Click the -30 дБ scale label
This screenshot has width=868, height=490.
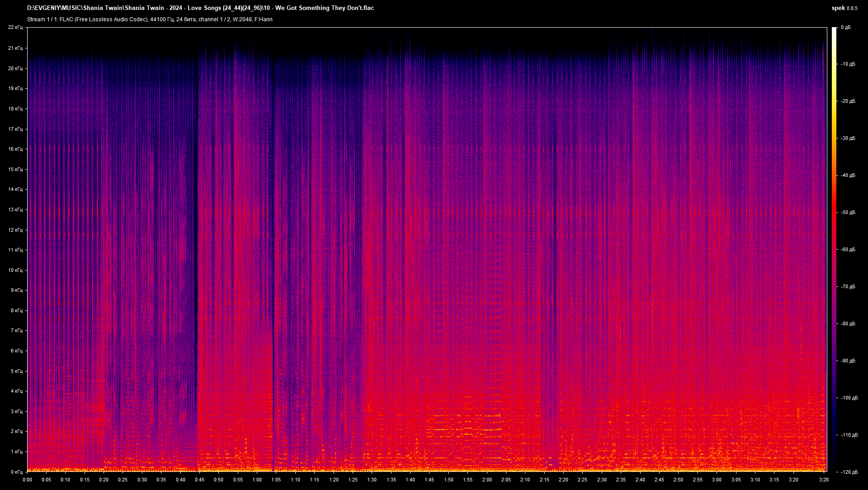click(x=848, y=138)
